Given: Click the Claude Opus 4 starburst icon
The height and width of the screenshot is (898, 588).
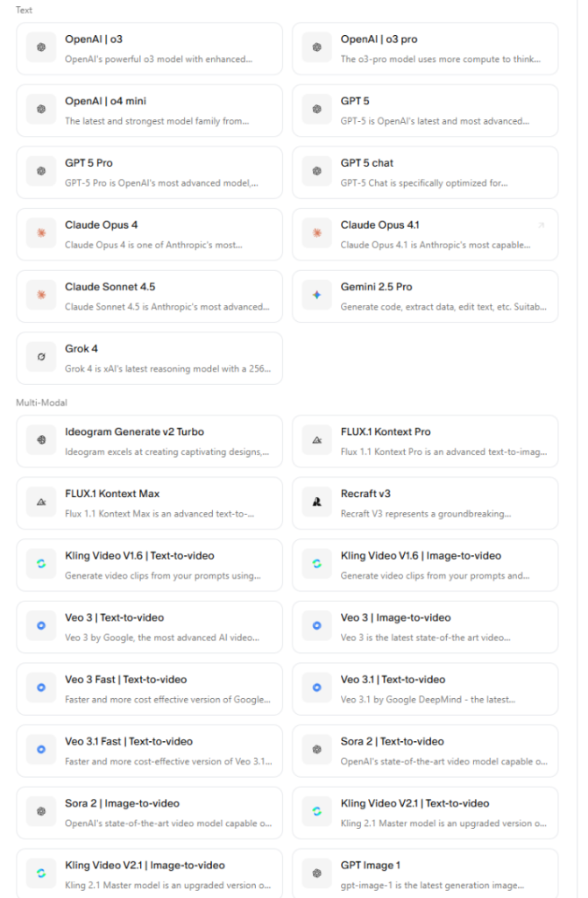Looking at the screenshot, I should [41, 234].
